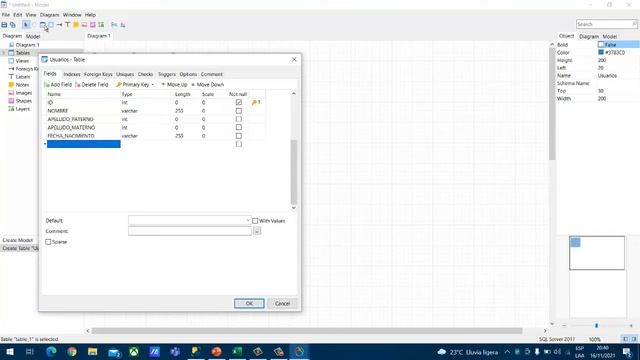Open the Primary Key dropdown arrow

(153, 85)
